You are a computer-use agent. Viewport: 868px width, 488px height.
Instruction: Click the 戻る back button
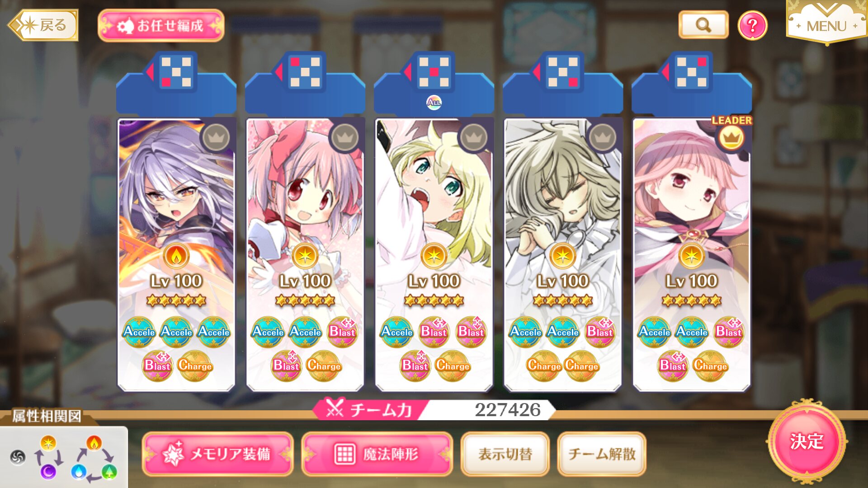click(43, 25)
